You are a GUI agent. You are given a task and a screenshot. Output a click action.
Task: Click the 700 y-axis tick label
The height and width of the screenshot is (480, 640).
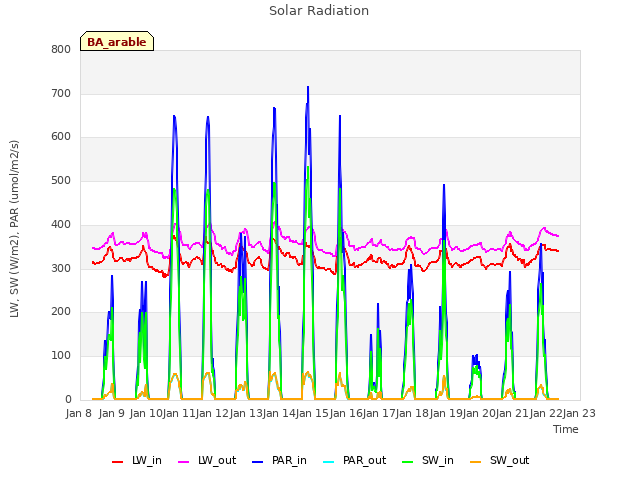point(61,93)
